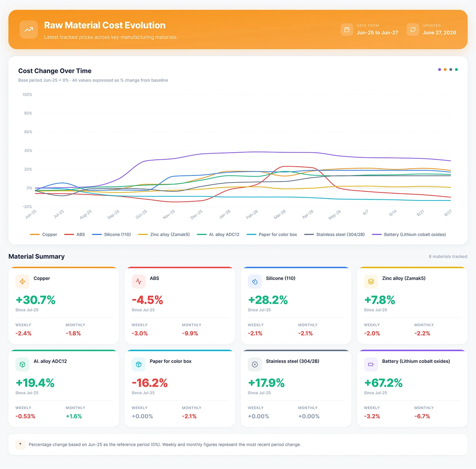Click Zinc alloy's weekly -2.0% figure

click(x=372, y=334)
